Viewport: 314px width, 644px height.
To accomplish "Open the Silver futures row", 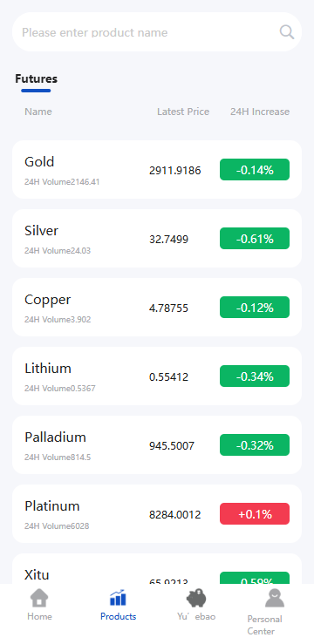I will tap(157, 239).
